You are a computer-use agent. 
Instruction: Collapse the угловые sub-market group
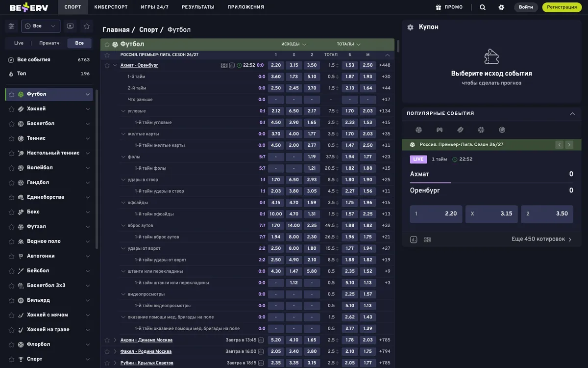[x=123, y=111]
